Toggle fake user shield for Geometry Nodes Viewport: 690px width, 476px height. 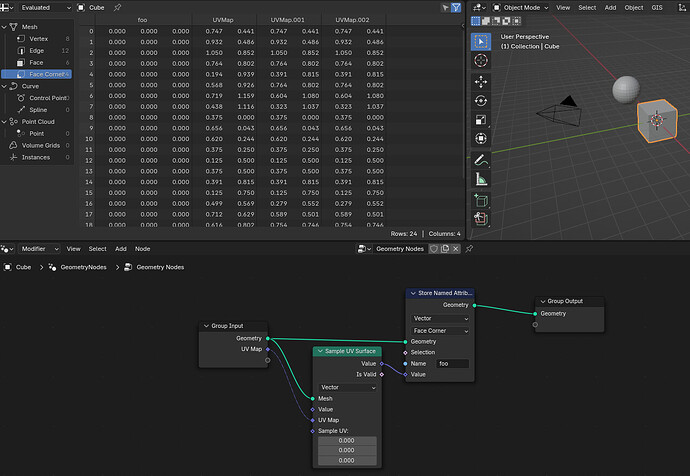[x=434, y=249]
